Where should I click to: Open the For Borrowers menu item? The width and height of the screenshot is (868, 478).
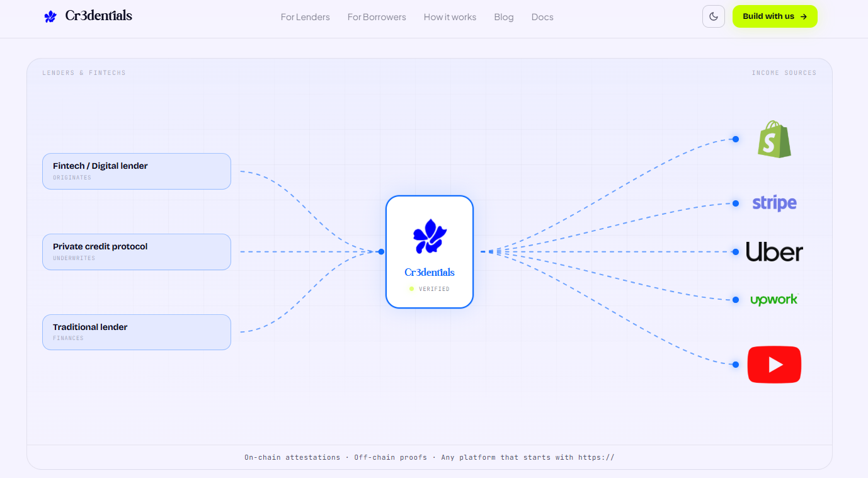(x=377, y=17)
